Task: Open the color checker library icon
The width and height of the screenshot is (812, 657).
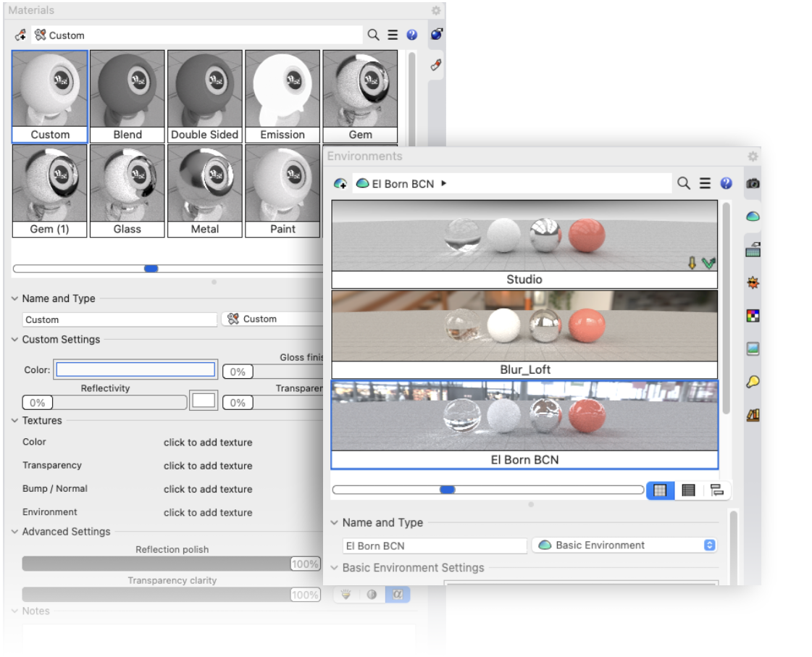Action: [x=752, y=314]
